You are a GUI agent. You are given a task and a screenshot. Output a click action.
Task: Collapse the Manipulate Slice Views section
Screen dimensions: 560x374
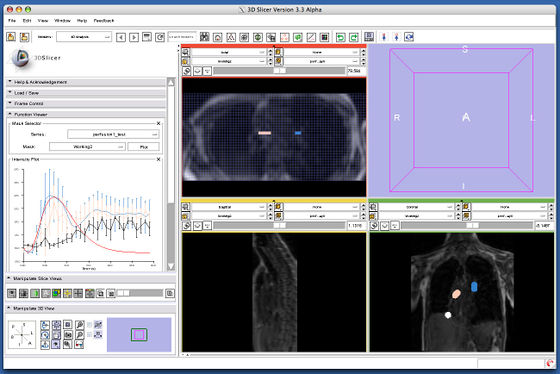point(91,278)
